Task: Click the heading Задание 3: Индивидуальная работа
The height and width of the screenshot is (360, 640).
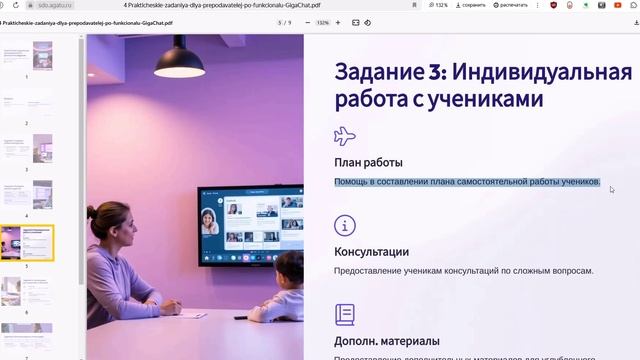Action: pos(483,85)
